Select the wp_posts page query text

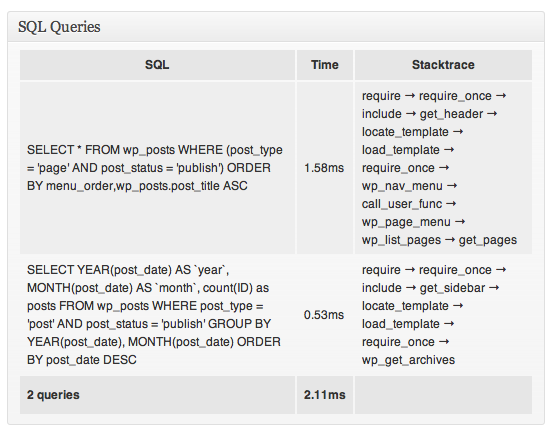pos(155,168)
